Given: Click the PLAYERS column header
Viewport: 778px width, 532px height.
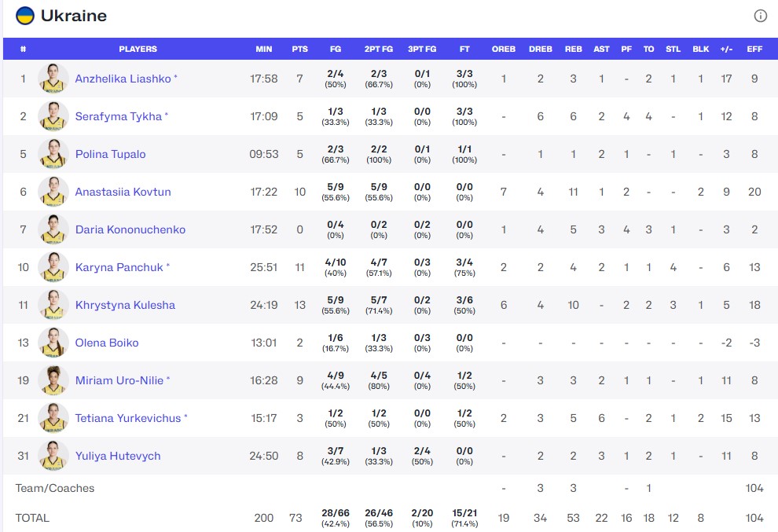Looking at the screenshot, I should coord(138,49).
